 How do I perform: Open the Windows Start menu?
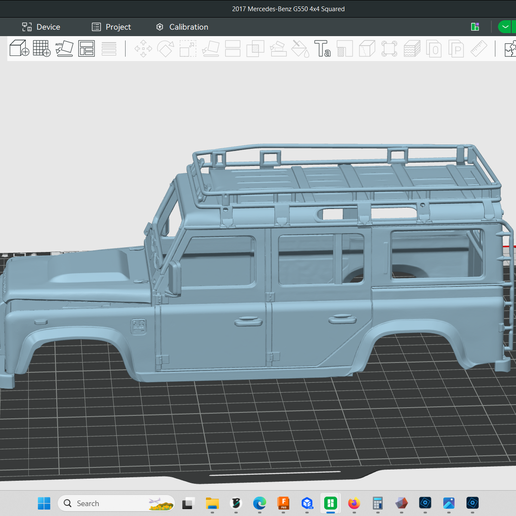click(x=44, y=503)
